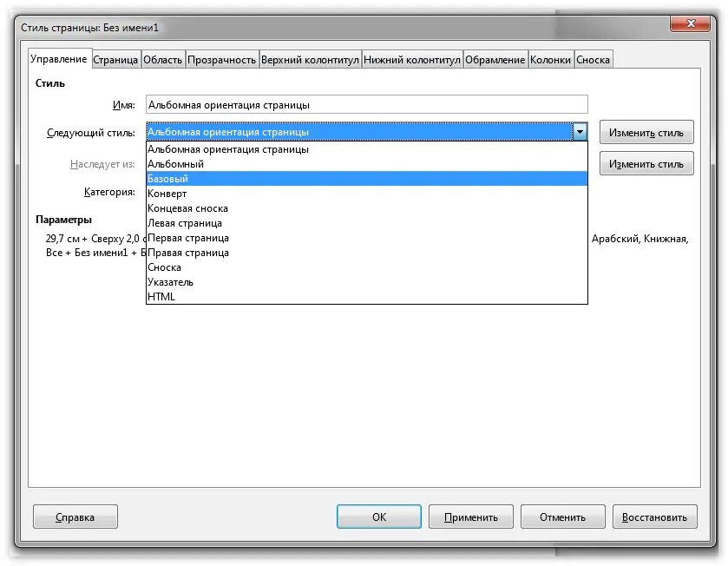The height and width of the screenshot is (566, 728).
Task: Choose Указатель from the style list
Action: tap(367, 282)
